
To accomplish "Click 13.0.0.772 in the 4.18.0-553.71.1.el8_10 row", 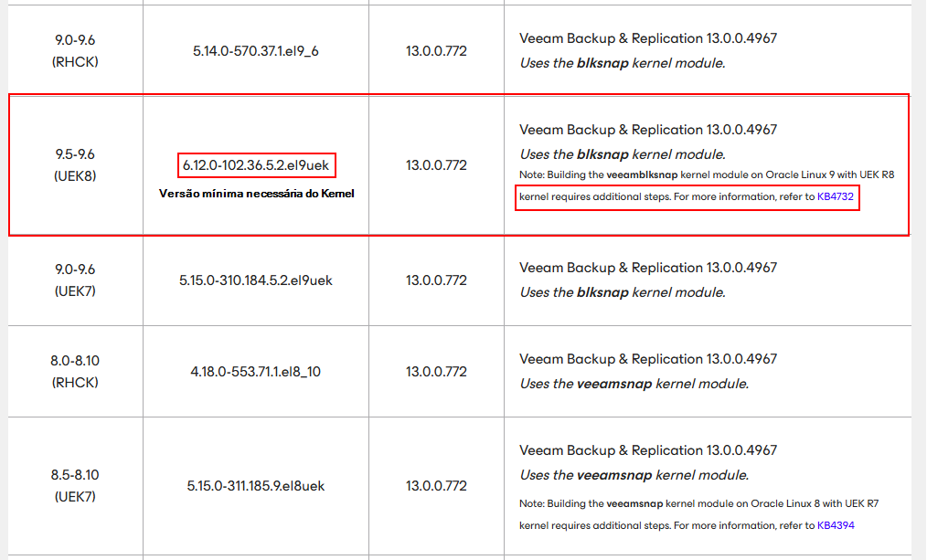I will click(436, 372).
